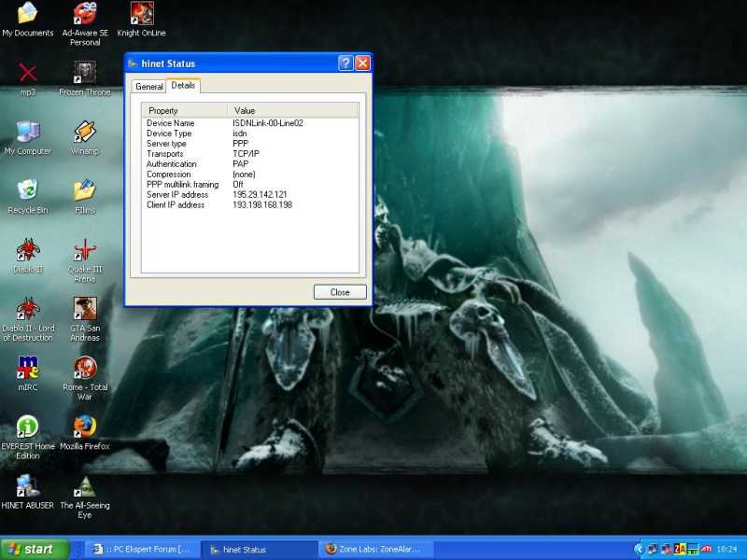Click the taskbar clock showing 18:24
747x560 pixels.
tap(726, 549)
